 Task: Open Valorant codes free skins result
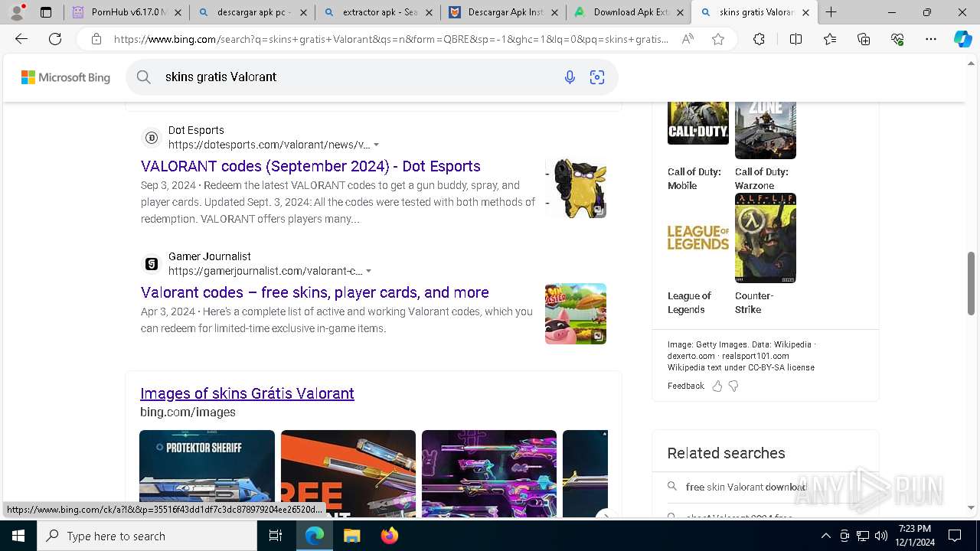pos(315,292)
